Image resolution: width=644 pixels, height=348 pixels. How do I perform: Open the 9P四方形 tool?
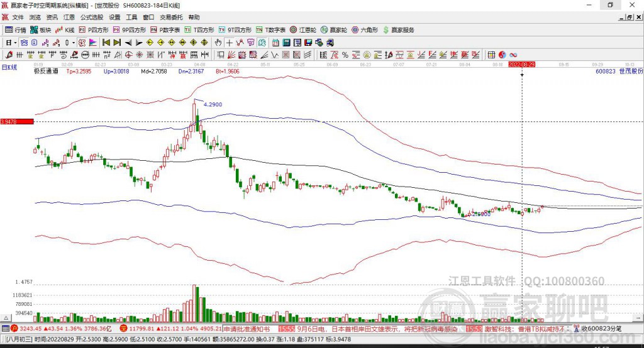coord(130,30)
